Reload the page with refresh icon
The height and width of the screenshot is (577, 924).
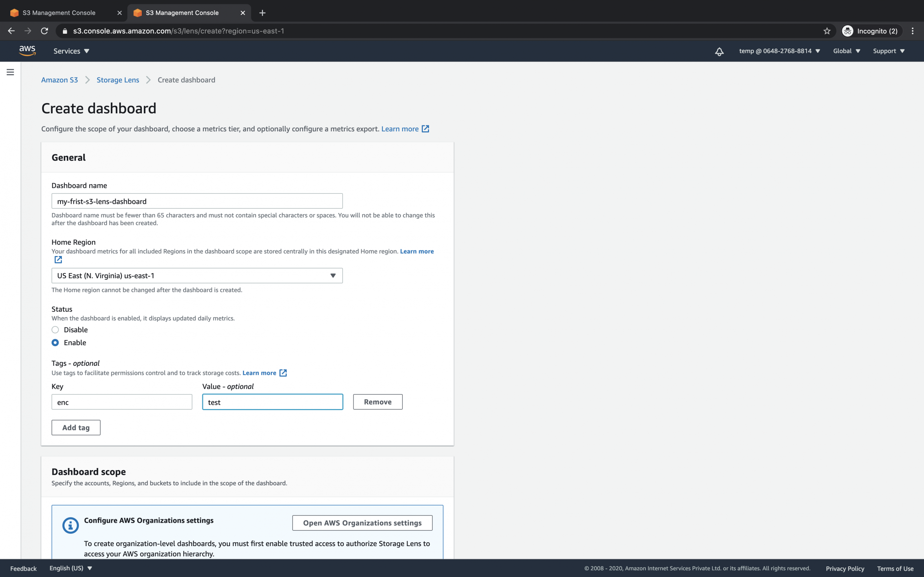point(44,31)
